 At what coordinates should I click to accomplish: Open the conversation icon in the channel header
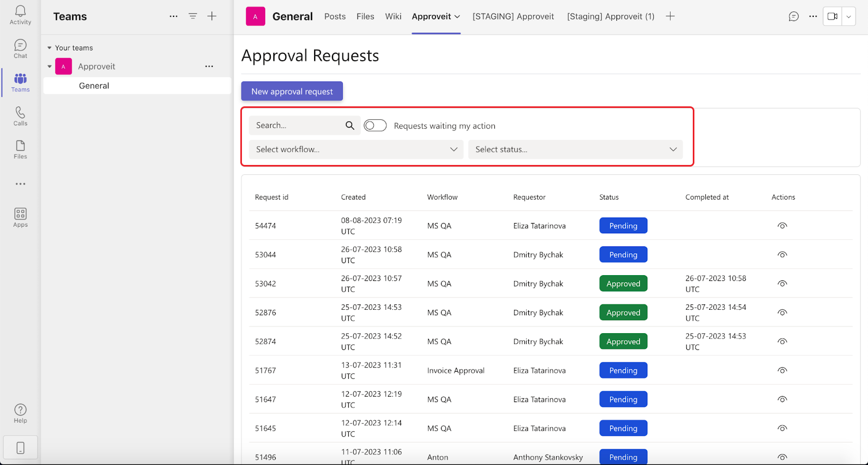click(x=794, y=16)
